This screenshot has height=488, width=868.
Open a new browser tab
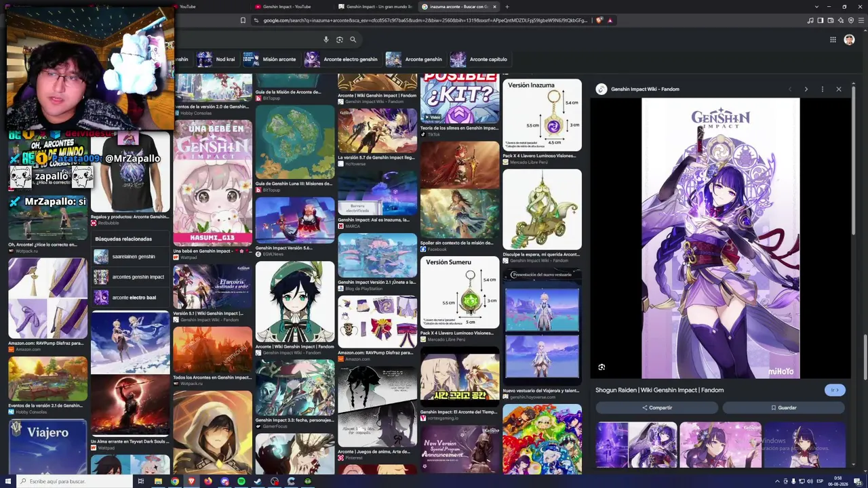coord(507,7)
